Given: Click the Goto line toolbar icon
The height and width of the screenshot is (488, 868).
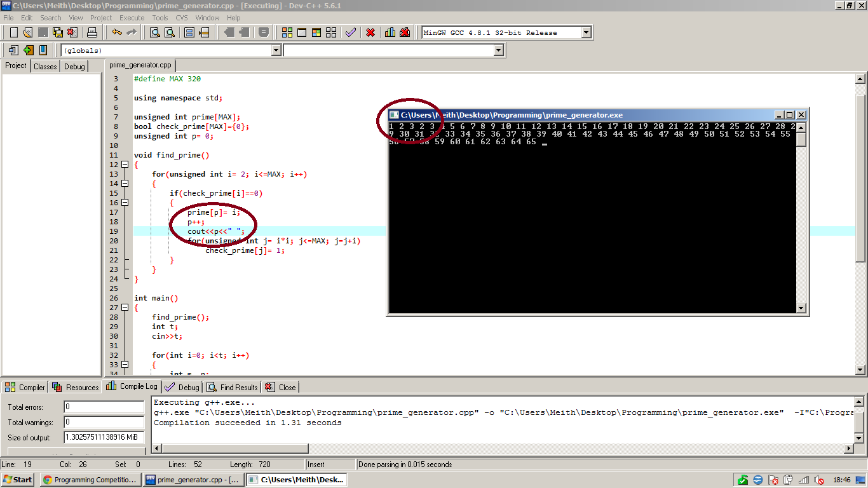Looking at the screenshot, I should (204, 32).
